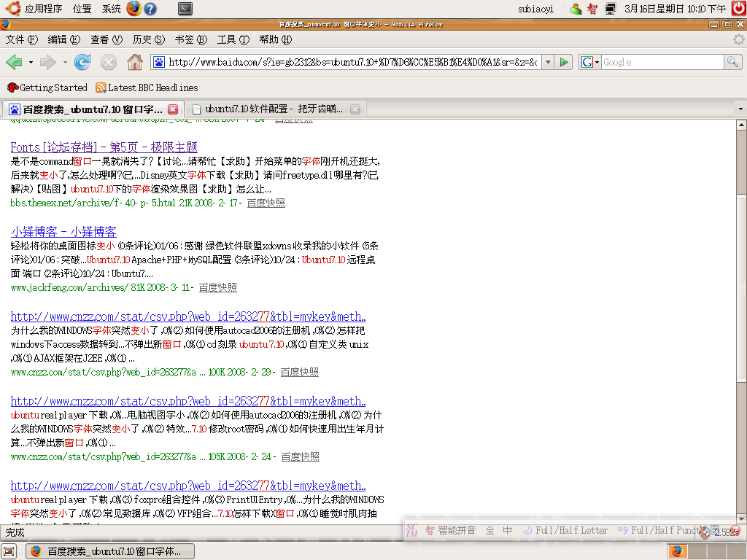The height and width of the screenshot is (560, 747).
Task: Open 百度快照 for bbs.themex.net result
Action: (x=266, y=203)
